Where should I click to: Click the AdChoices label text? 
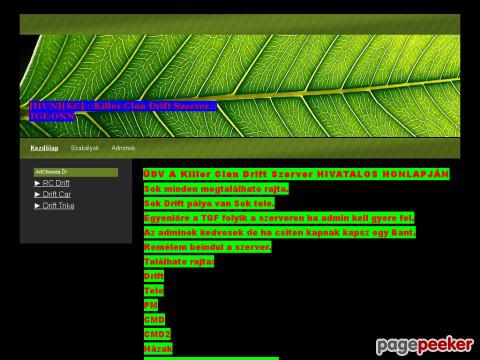coord(48,172)
